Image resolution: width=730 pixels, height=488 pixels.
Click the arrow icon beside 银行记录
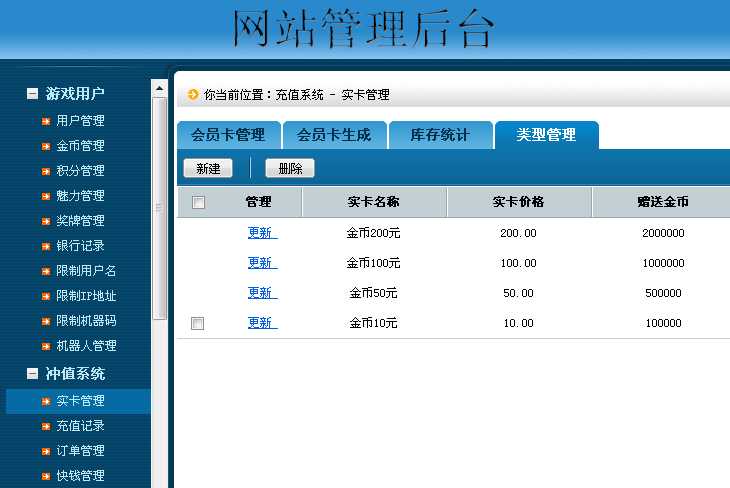46,246
